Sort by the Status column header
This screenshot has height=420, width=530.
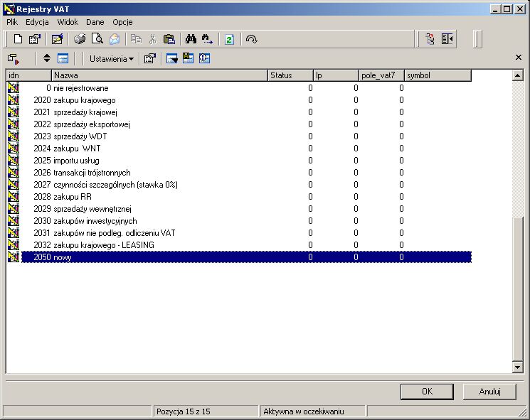click(290, 75)
